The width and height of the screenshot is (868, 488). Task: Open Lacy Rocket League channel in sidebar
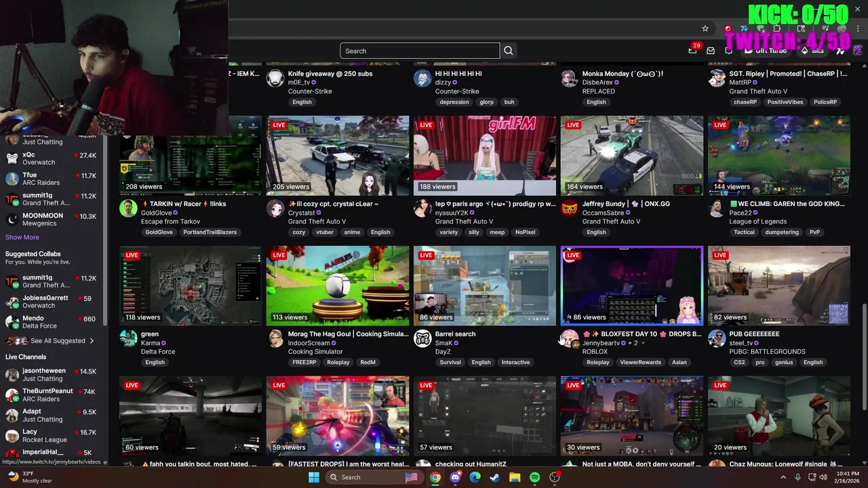pos(52,436)
